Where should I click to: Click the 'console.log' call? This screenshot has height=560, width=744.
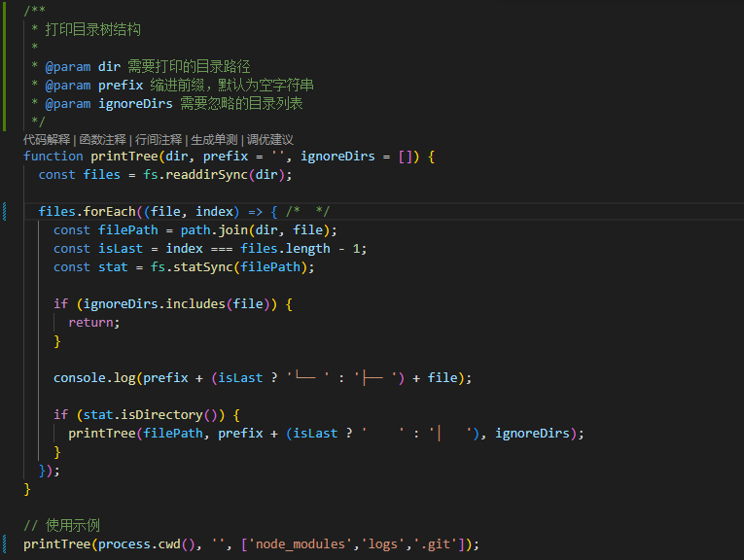pyautogui.click(x=94, y=378)
